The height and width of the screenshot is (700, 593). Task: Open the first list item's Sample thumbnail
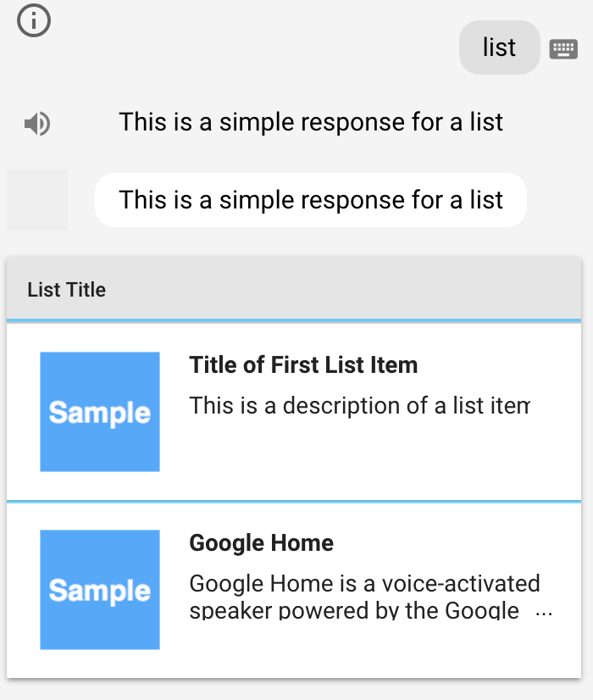100,412
